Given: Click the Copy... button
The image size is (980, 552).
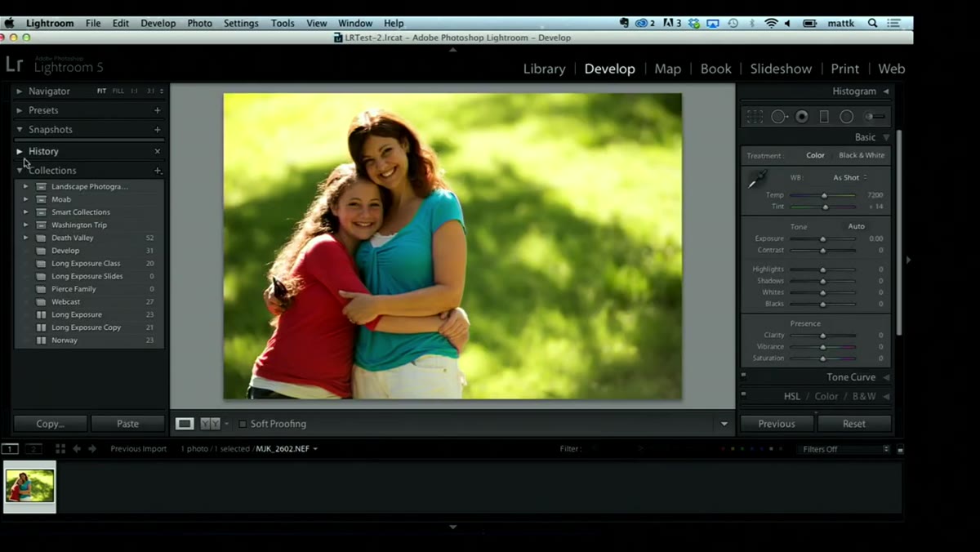Looking at the screenshot, I should pos(50,424).
